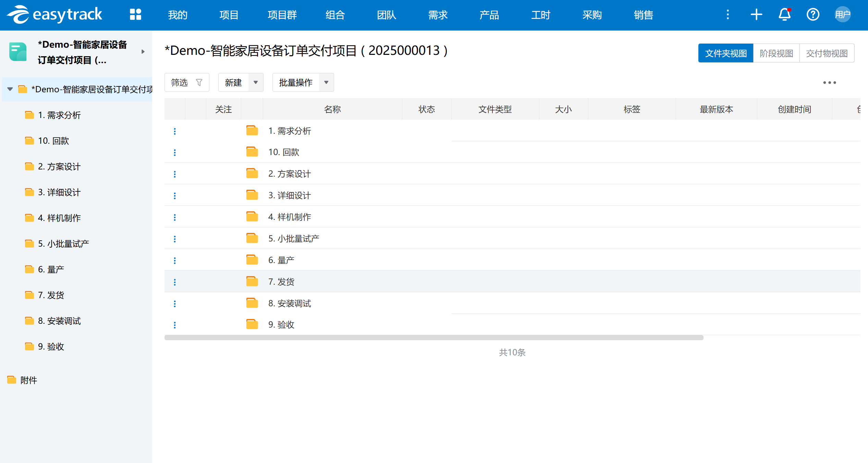The height and width of the screenshot is (463, 868).
Task: Click the 筛选 filter button
Action: pyautogui.click(x=186, y=83)
